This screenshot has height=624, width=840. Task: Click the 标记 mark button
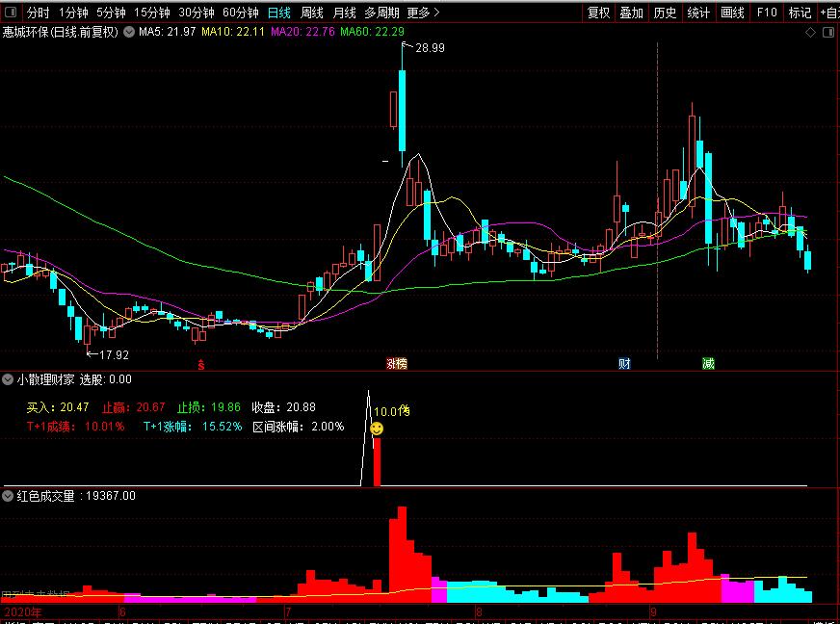800,13
